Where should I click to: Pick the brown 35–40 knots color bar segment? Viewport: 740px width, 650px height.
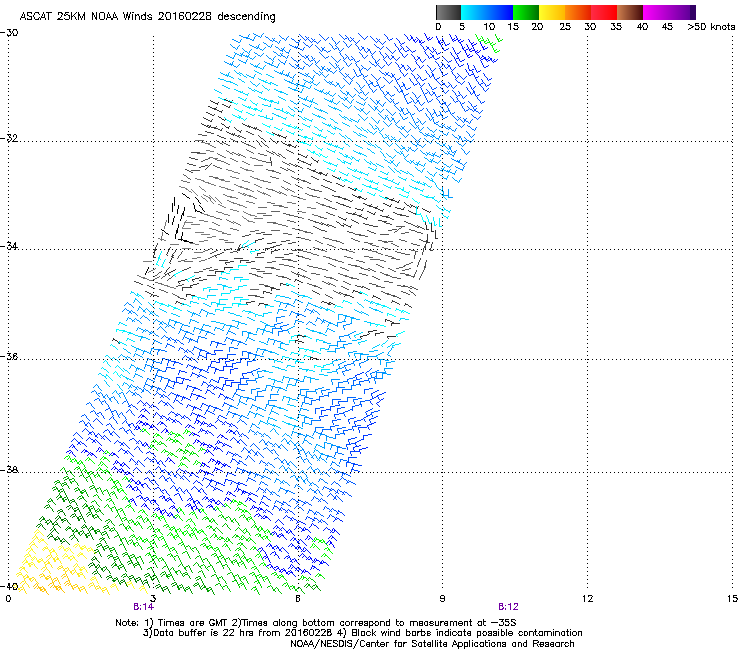click(630, 12)
